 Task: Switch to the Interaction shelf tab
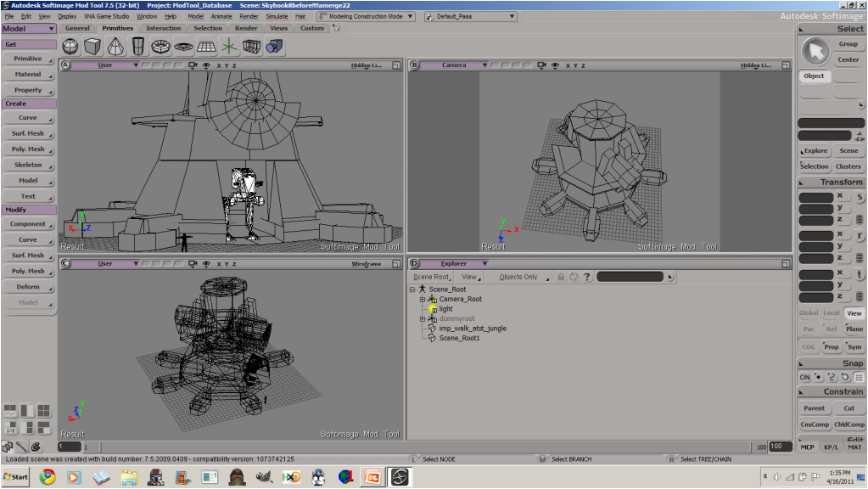163,28
